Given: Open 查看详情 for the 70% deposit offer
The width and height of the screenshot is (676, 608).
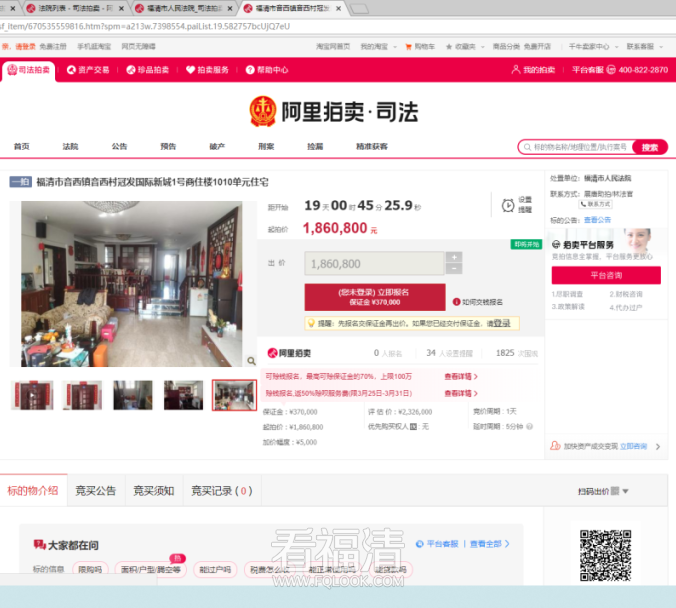Looking at the screenshot, I should tap(460, 376).
